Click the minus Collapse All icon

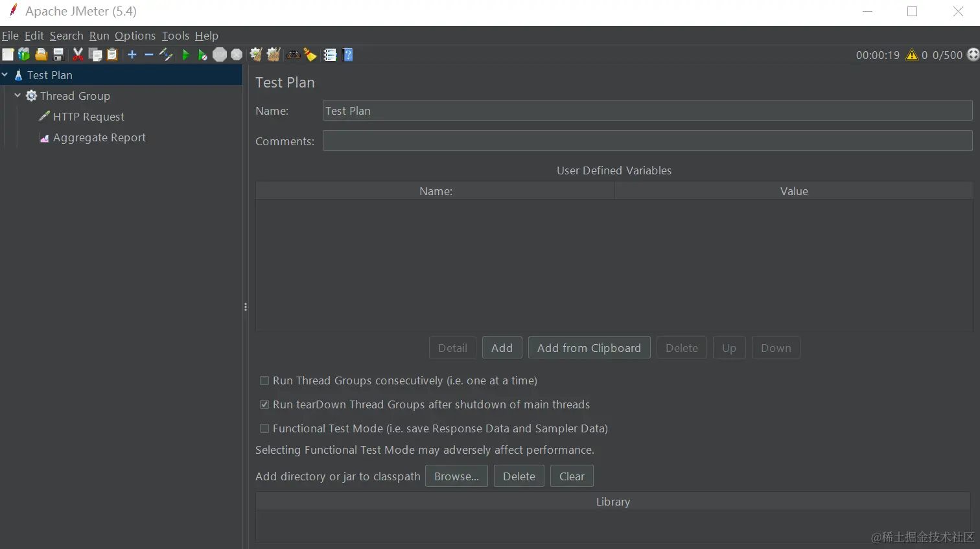coord(148,55)
